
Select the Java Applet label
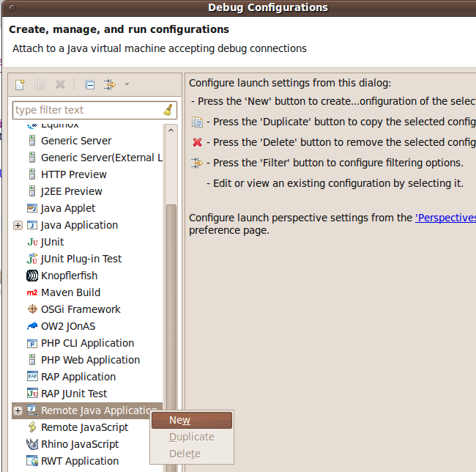pos(68,208)
